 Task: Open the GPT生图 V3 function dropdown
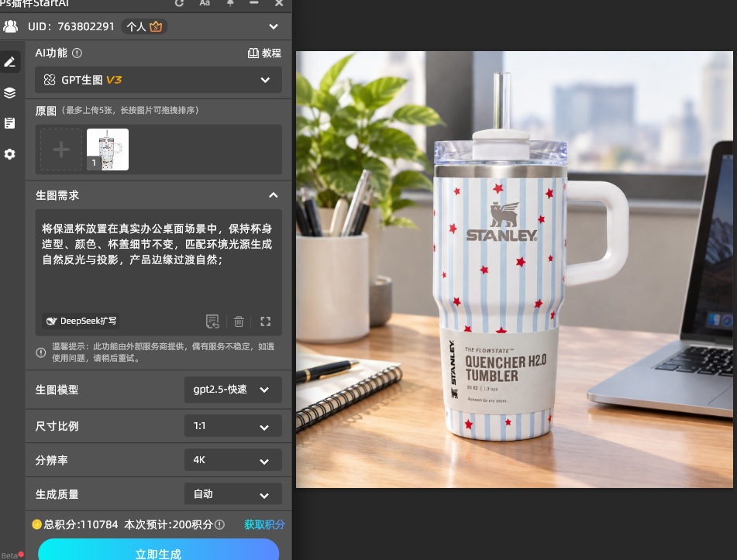pos(158,80)
